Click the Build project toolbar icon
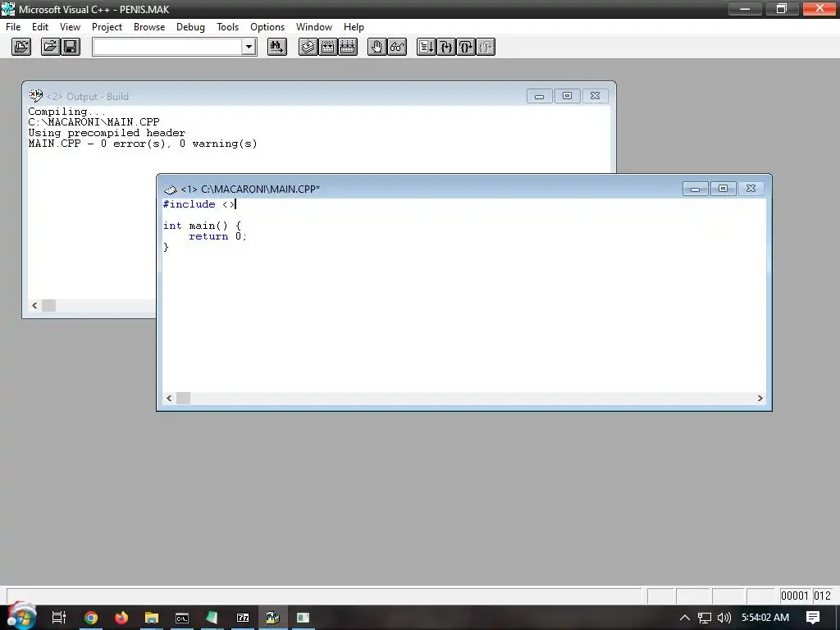This screenshot has width=840, height=630. point(328,47)
